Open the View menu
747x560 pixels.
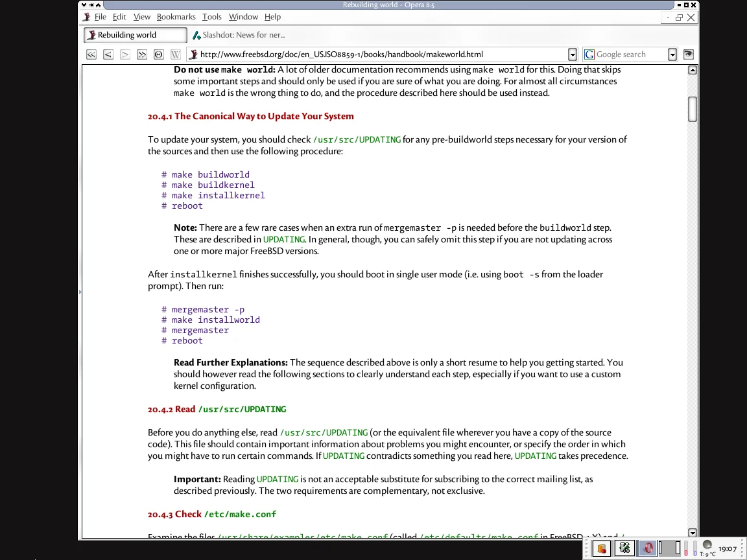[141, 17]
